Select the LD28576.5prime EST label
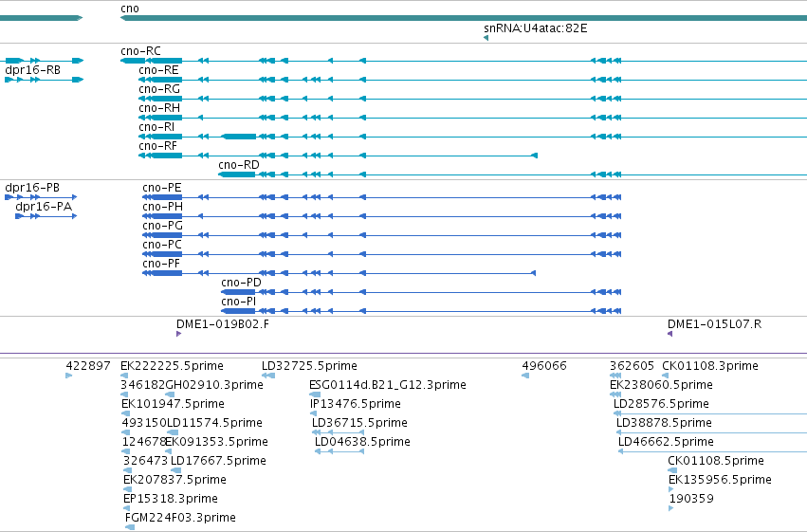807x532 pixels. click(661, 404)
